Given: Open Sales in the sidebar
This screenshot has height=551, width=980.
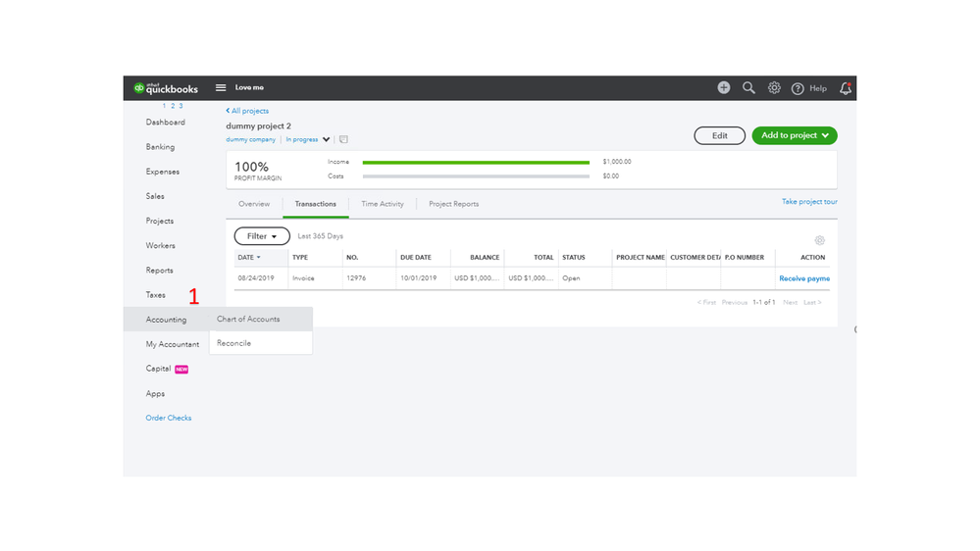Looking at the screenshot, I should pyautogui.click(x=155, y=196).
